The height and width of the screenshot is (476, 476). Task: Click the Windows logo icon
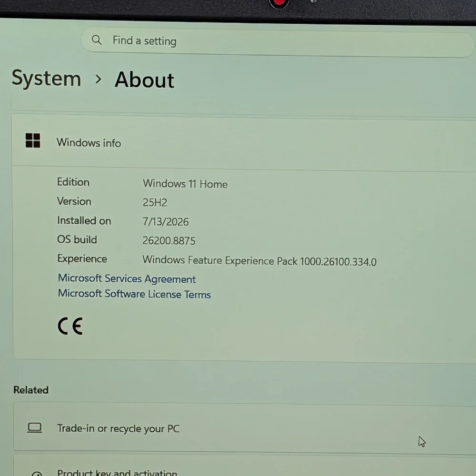(33, 140)
